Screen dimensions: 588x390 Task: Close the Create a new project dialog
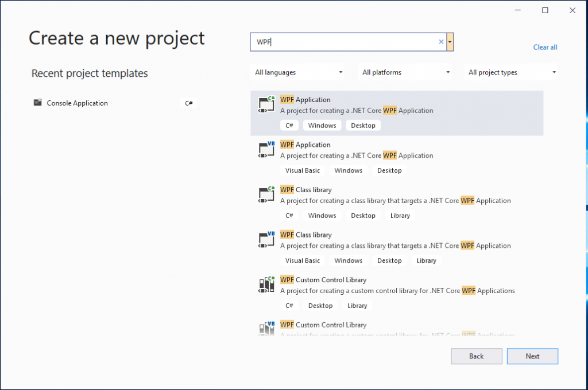tap(572, 10)
